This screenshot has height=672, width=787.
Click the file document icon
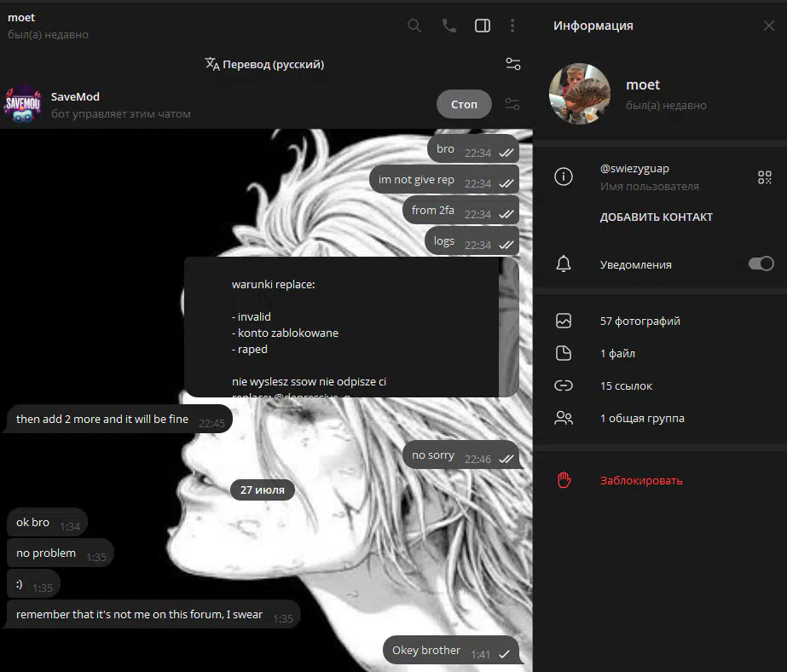click(x=563, y=353)
